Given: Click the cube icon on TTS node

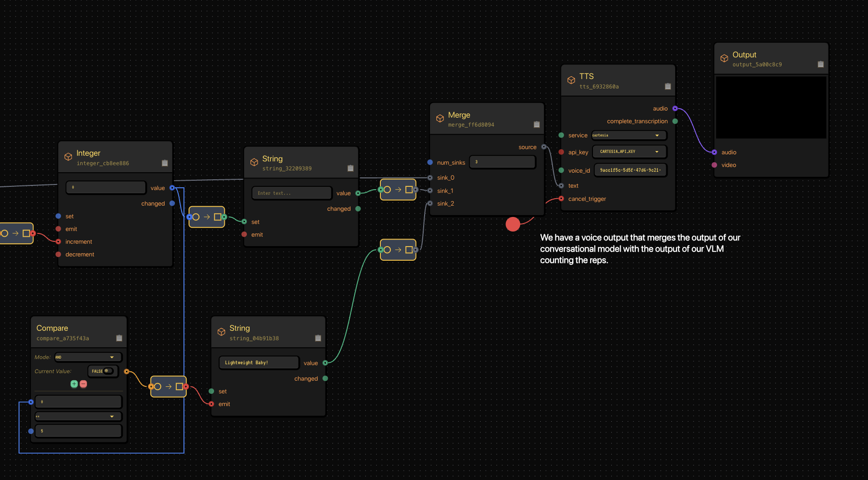Looking at the screenshot, I should point(571,80).
